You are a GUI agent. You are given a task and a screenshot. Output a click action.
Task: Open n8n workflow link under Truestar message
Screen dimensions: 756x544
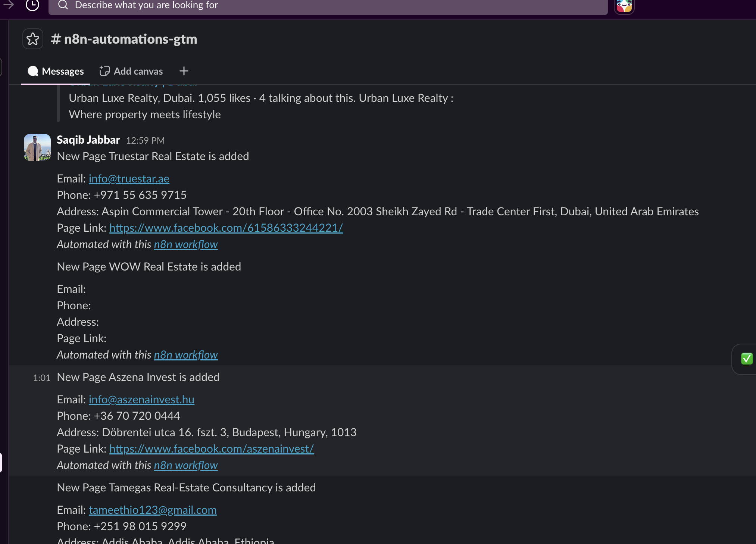[x=186, y=244]
